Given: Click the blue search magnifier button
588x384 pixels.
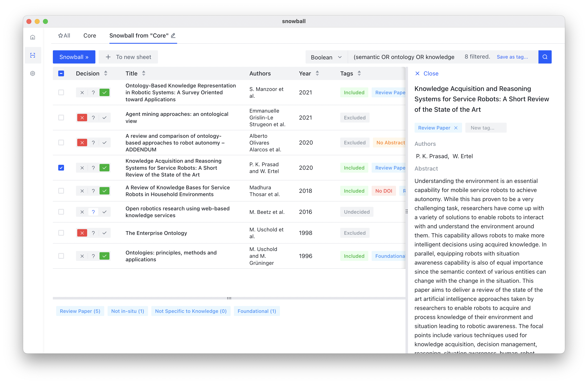Looking at the screenshot, I should [x=545, y=57].
